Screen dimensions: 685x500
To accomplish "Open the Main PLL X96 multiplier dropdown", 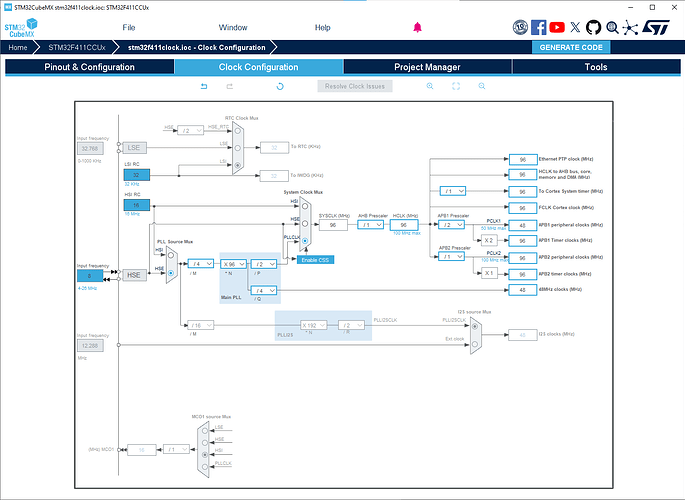I will click(233, 264).
